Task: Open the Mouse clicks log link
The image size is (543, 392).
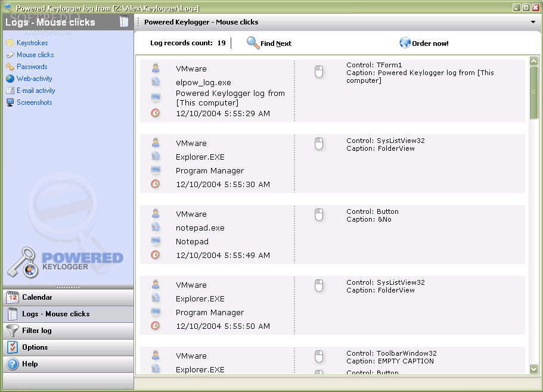Action: click(x=35, y=55)
